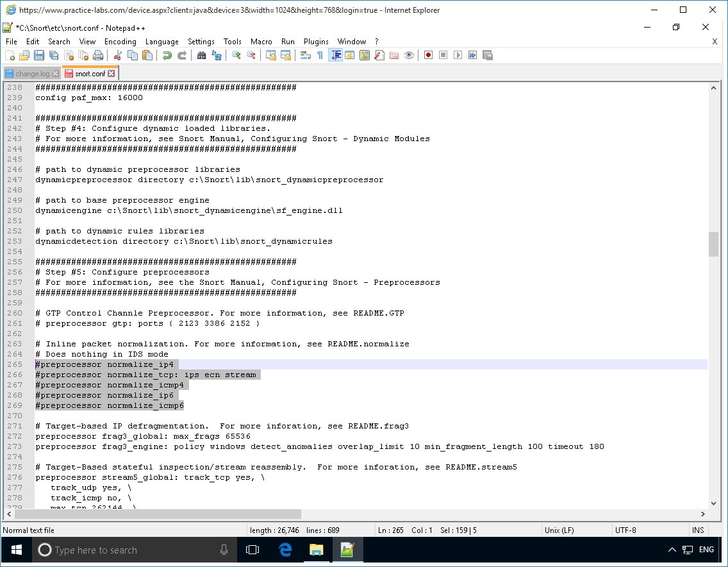Click the Undo arrow icon

167,56
